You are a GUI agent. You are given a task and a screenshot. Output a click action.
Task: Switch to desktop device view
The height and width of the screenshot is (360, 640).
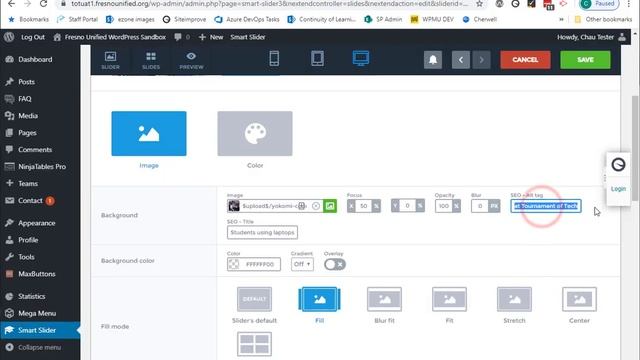[x=361, y=58]
